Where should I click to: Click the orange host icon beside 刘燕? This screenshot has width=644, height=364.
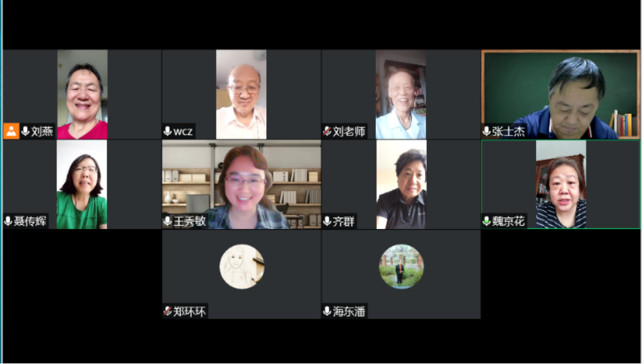(x=12, y=131)
